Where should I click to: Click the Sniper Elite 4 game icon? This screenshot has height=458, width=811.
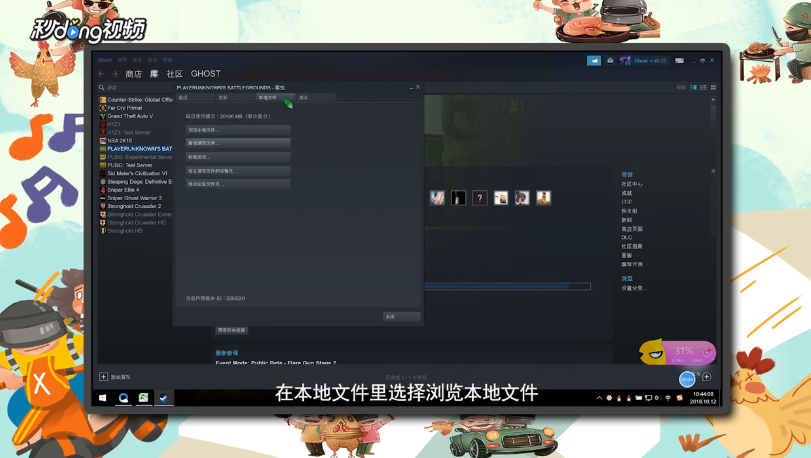tap(103, 190)
